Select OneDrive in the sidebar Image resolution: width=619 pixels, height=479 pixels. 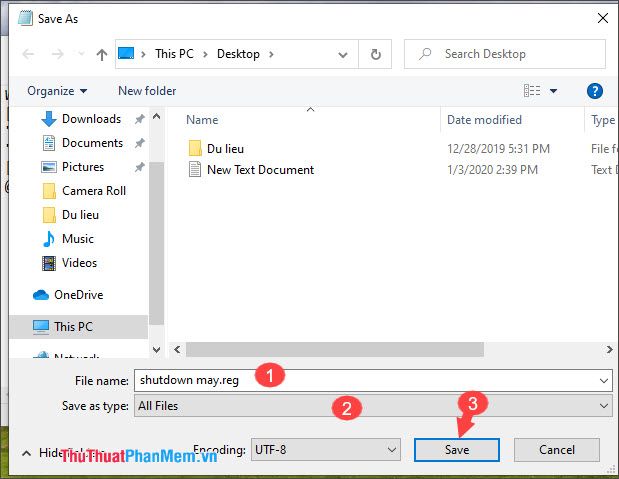(79, 295)
